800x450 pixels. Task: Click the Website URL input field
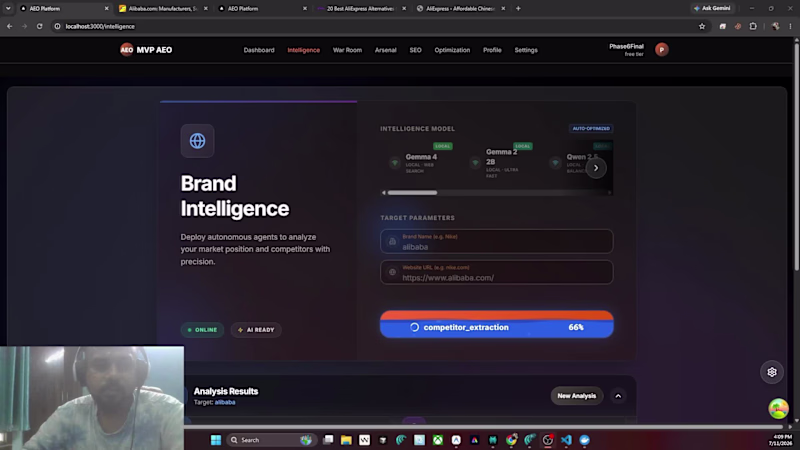tap(496, 272)
